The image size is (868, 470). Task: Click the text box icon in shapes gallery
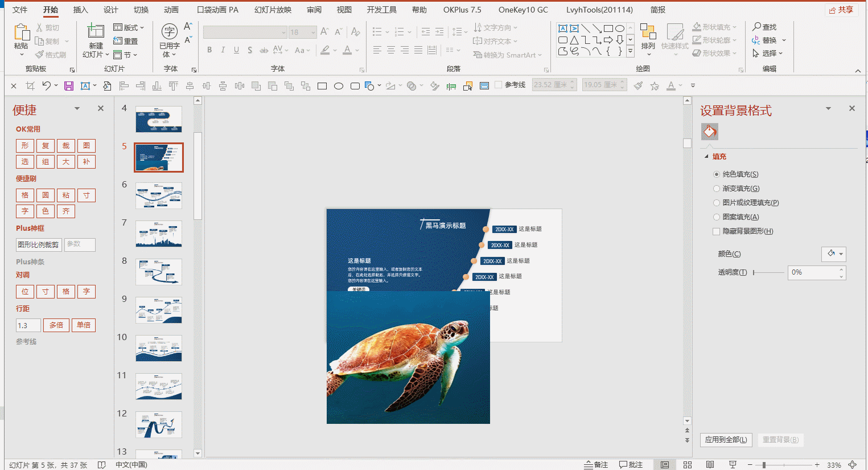coord(562,28)
